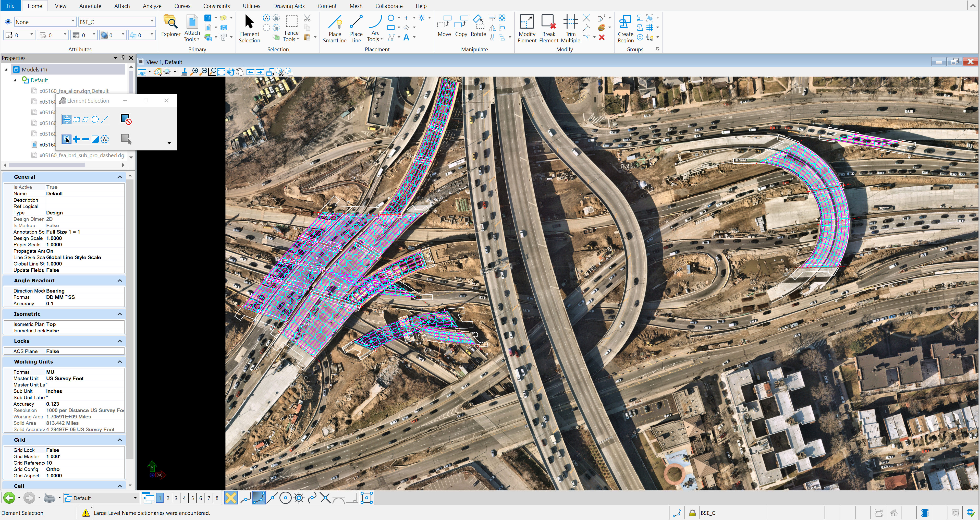
Task: Activate the Pan View tool
Action: 240,71
